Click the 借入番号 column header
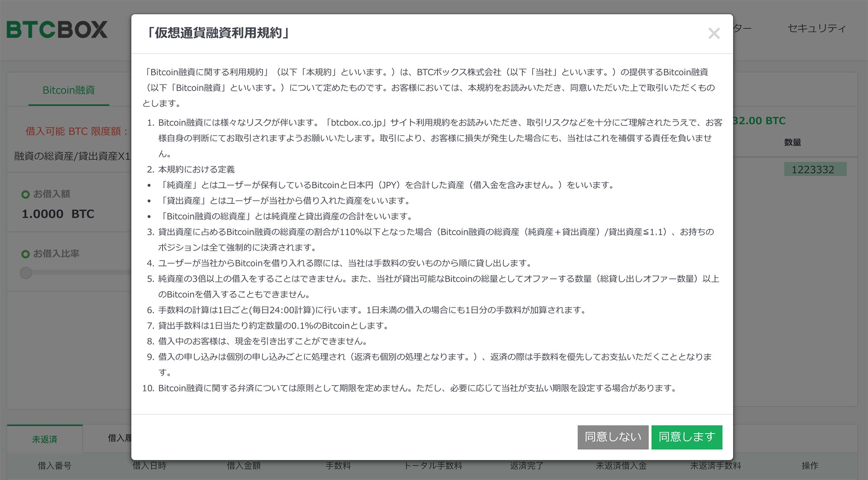 (x=55, y=466)
